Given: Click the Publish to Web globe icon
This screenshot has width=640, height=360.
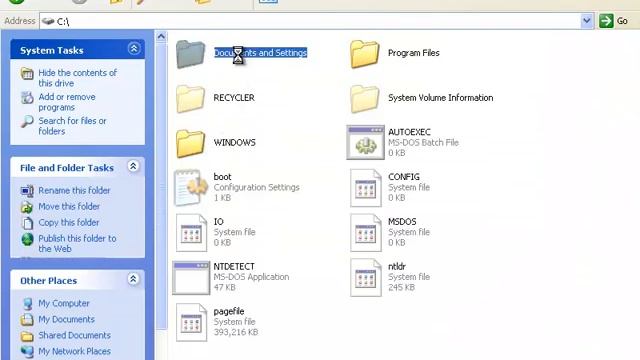Looking at the screenshot, I should pos(27,239).
